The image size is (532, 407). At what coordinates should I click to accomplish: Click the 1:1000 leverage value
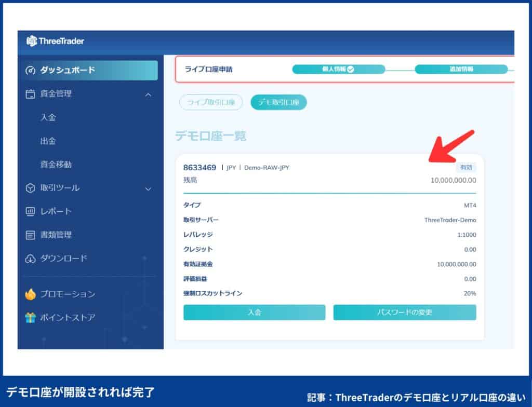(467, 235)
